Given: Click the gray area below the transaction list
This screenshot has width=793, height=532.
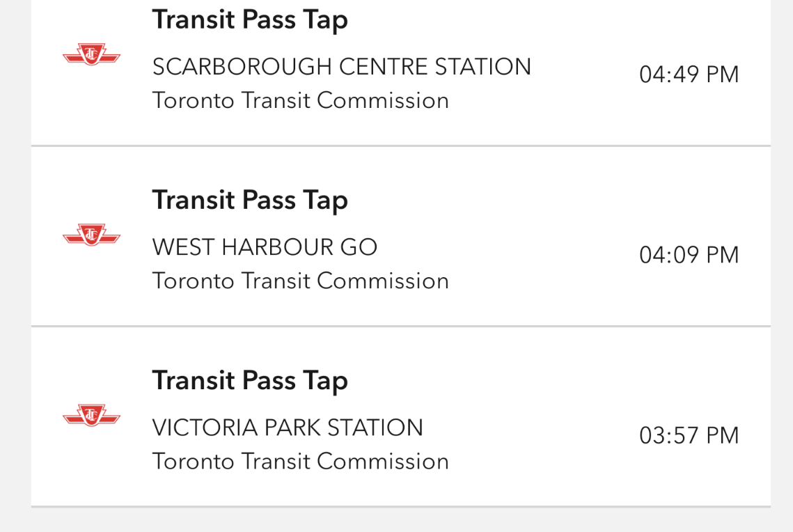Looking at the screenshot, I should [x=400, y=520].
